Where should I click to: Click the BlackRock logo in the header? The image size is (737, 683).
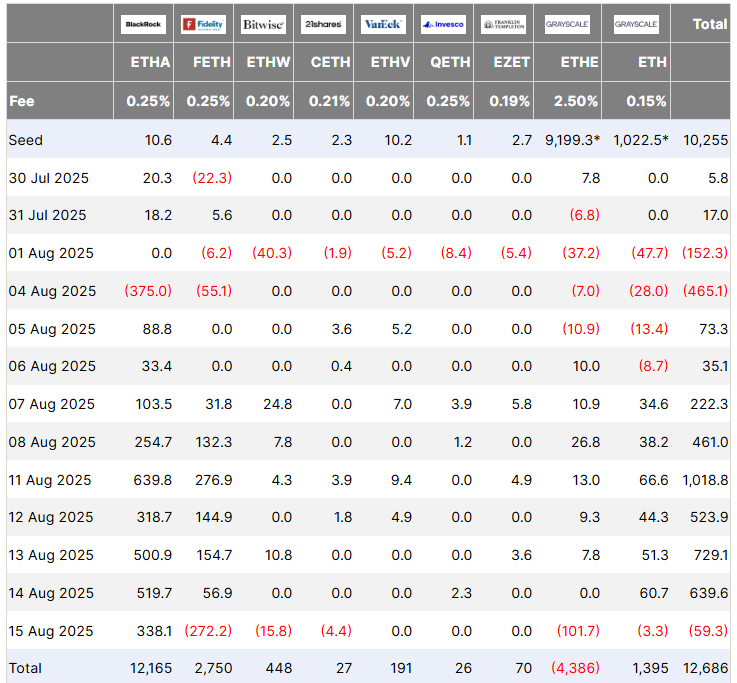[x=143, y=24]
